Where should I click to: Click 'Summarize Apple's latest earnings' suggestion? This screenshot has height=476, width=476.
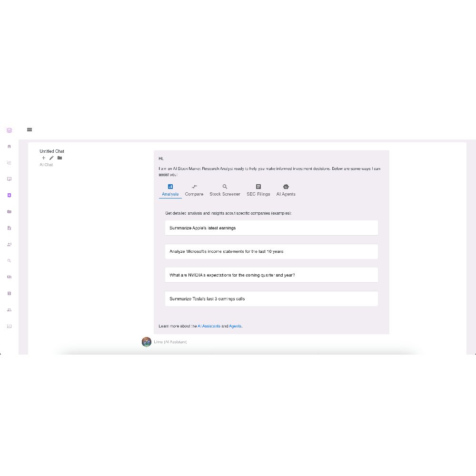271,228
